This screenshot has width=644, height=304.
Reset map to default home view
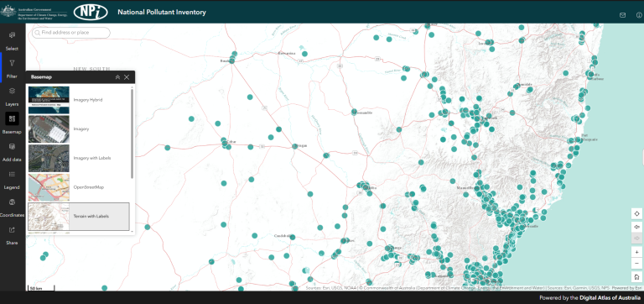pyautogui.click(x=636, y=277)
